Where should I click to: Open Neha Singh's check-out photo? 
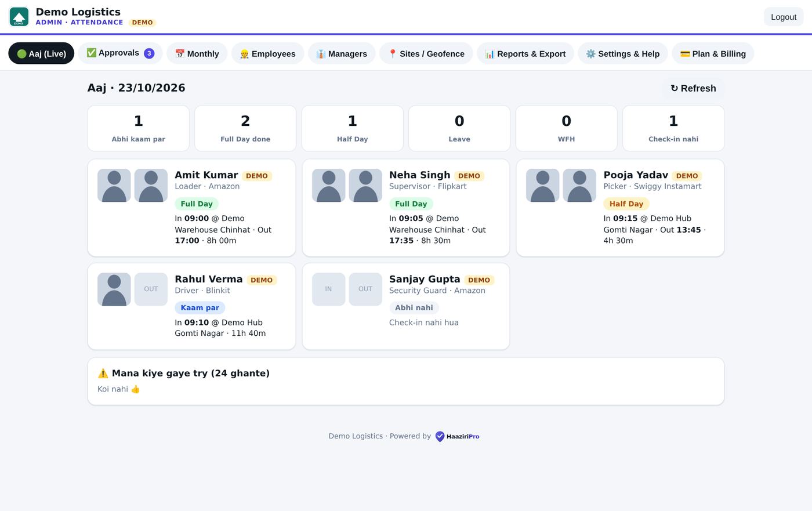[365, 186]
